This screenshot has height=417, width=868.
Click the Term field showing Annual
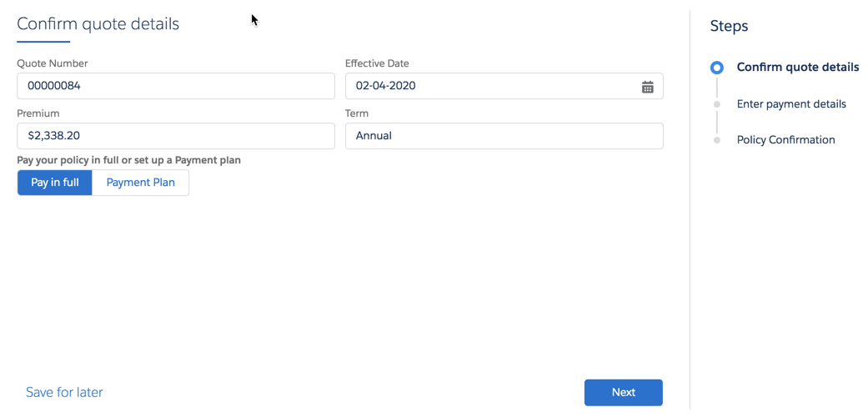(x=504, y=136)
